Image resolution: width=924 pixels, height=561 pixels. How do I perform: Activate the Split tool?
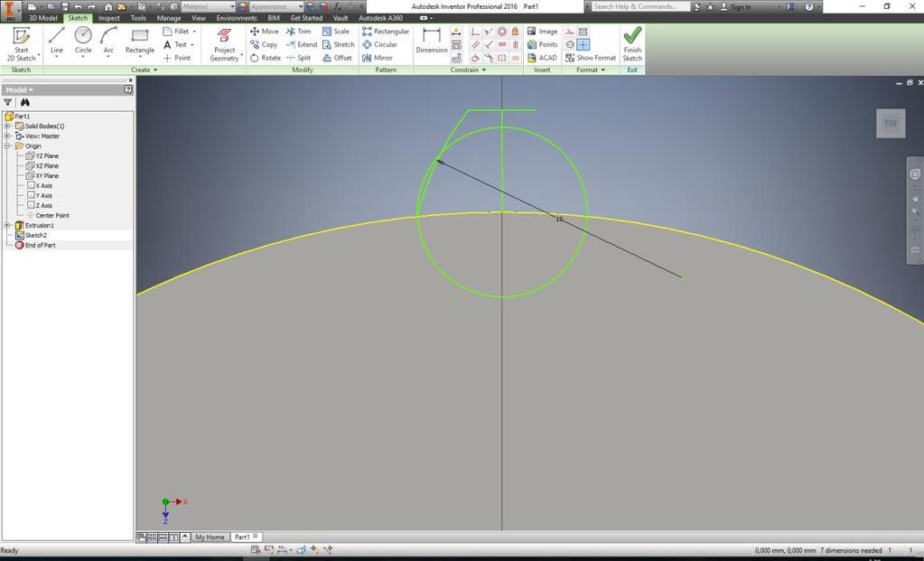(x=298, y=58)
